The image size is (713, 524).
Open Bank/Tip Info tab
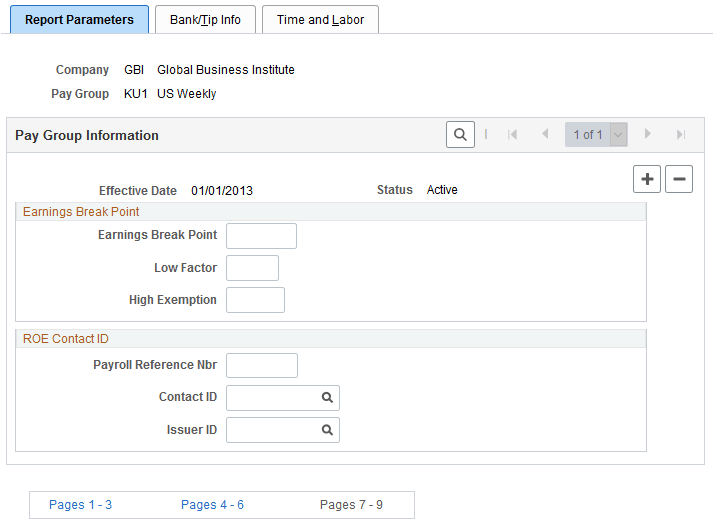click(205, 20)
